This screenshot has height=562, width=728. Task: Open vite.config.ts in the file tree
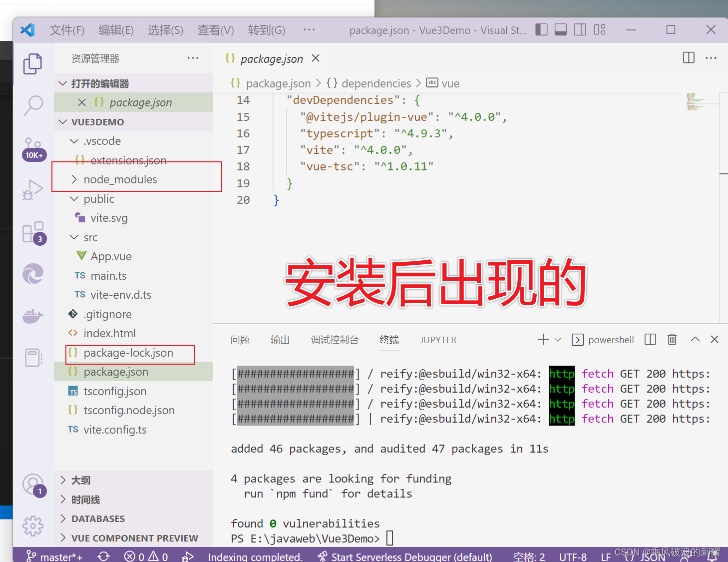(133, 430)
